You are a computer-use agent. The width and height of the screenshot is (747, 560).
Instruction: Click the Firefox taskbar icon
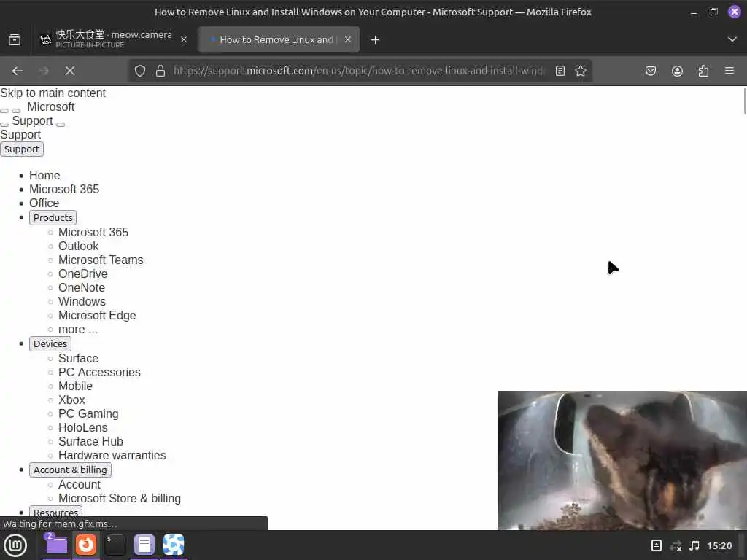coord(86,545)
